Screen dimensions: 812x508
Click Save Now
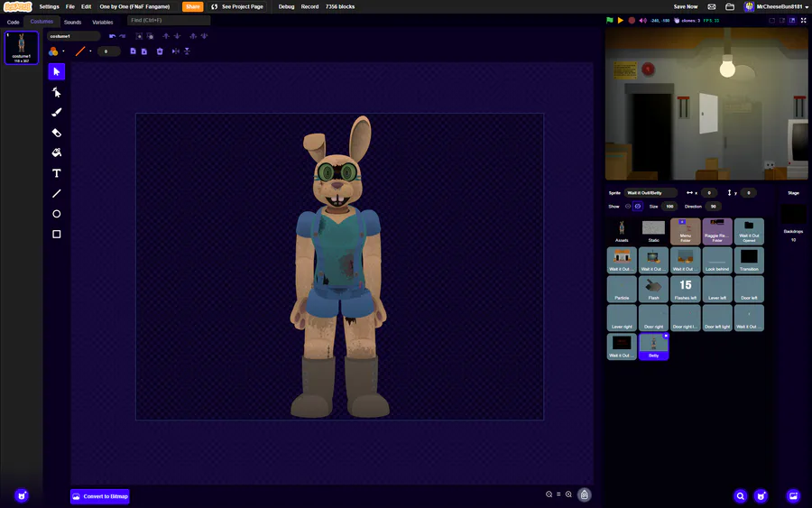pos(685,6)
